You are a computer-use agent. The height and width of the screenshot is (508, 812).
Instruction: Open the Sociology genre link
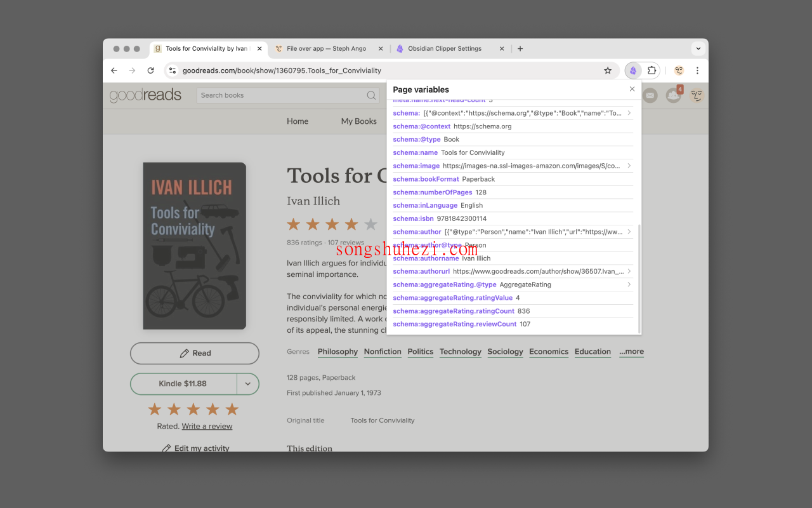(506, 352)
